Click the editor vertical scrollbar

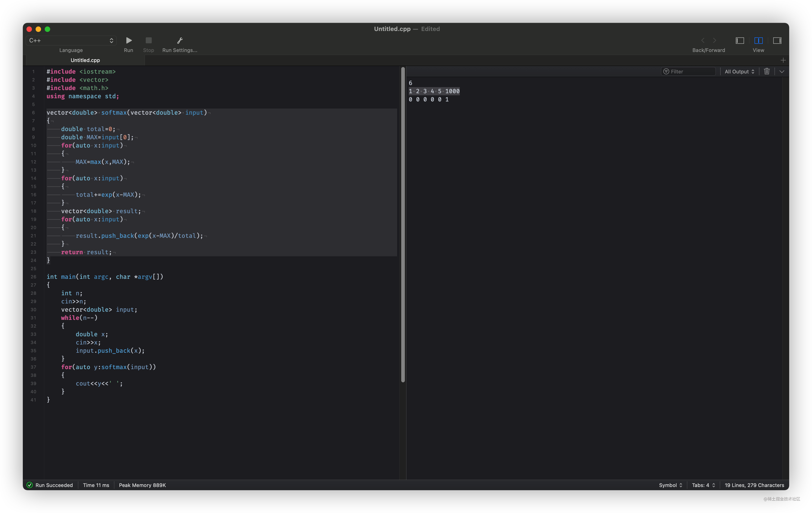[x=403, y=225]
